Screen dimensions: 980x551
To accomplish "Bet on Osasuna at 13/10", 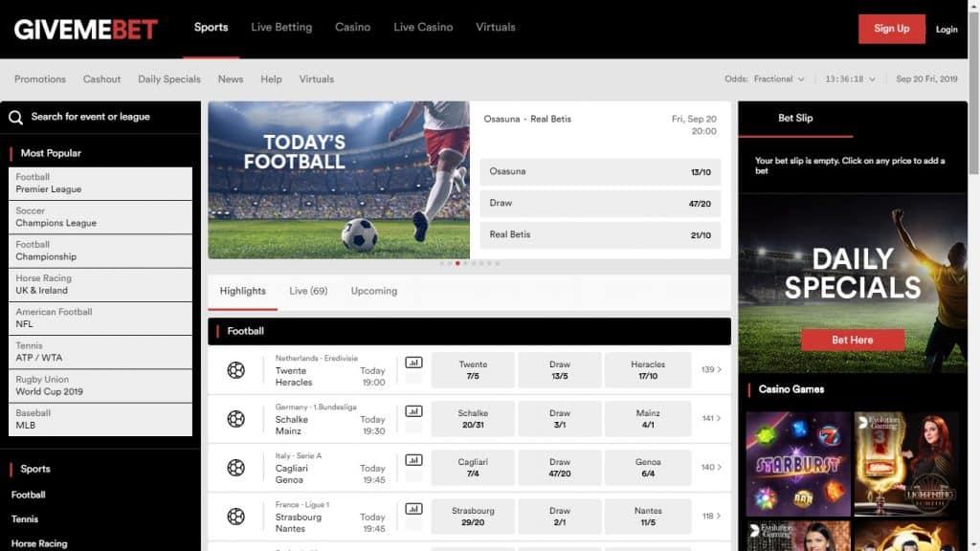I will coord(600,172).
